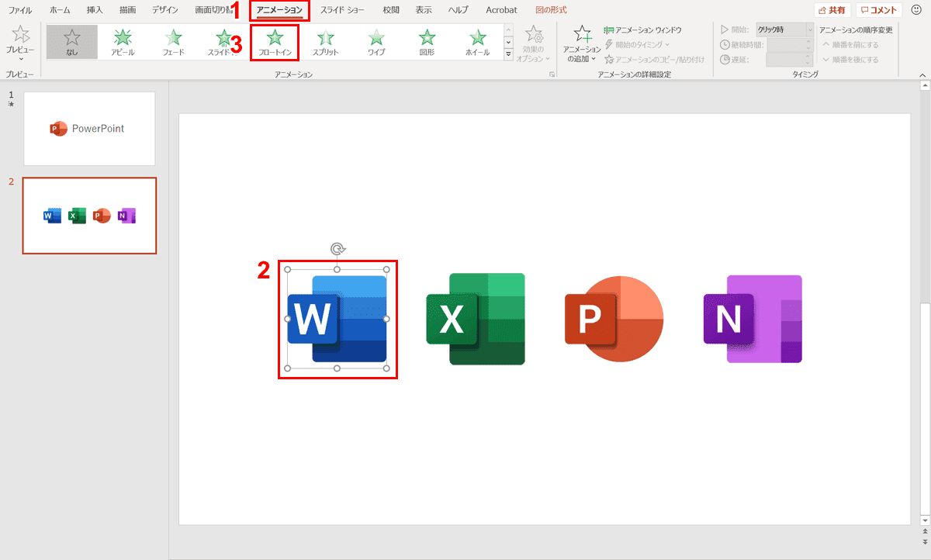Switch to the スライド ショー tab
This screenshot has height=560, width=931.
342,10
